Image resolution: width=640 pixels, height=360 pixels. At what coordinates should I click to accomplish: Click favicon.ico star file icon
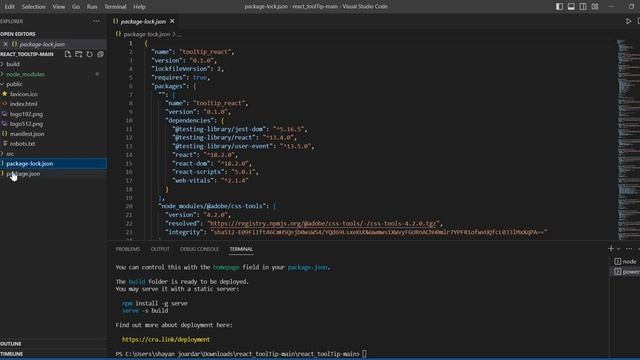point(5,94)
